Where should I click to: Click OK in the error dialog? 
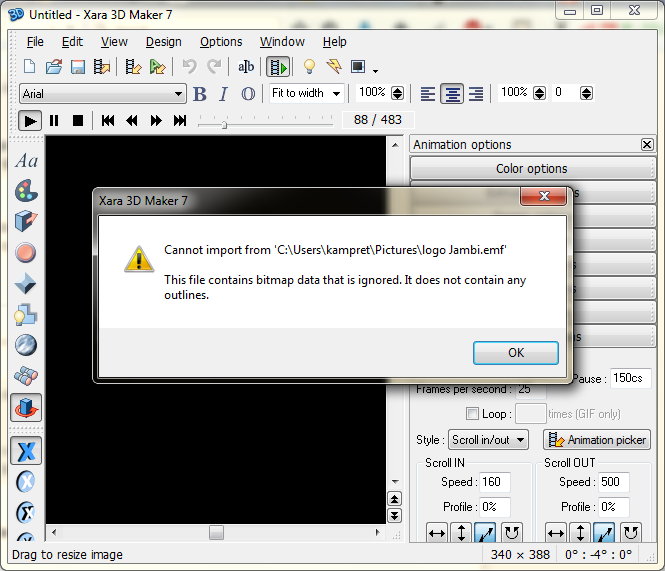pos(516,353)
